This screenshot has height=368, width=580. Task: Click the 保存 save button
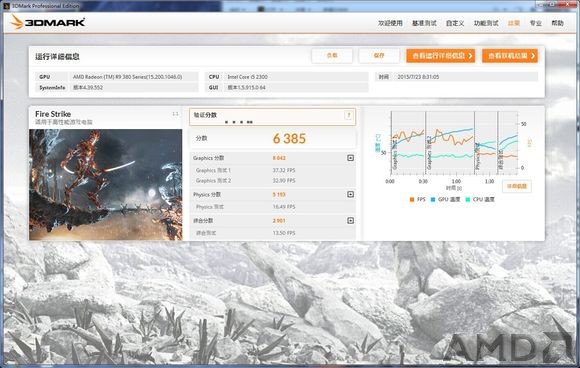(x=379, y=56)
